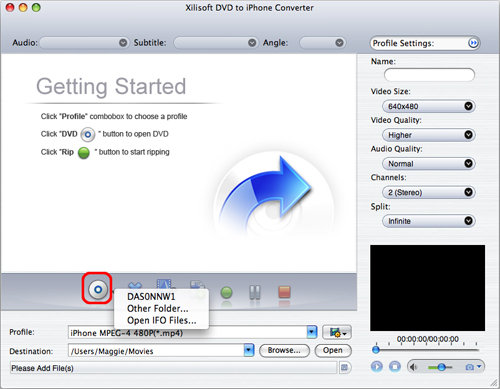Toggle the Profile Settings panel arrow

[x=473, y=43]
